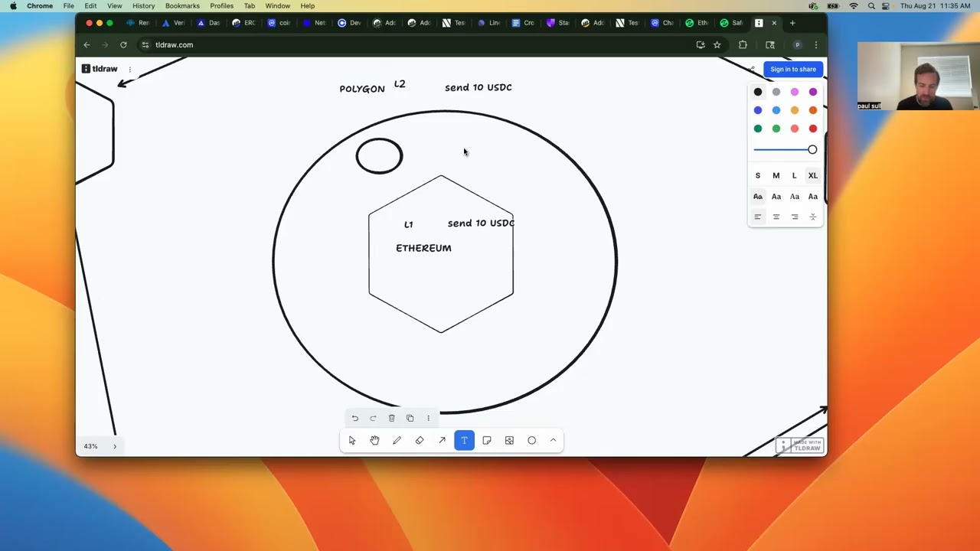Select the light red color swatch

click(x=795, y=129)
